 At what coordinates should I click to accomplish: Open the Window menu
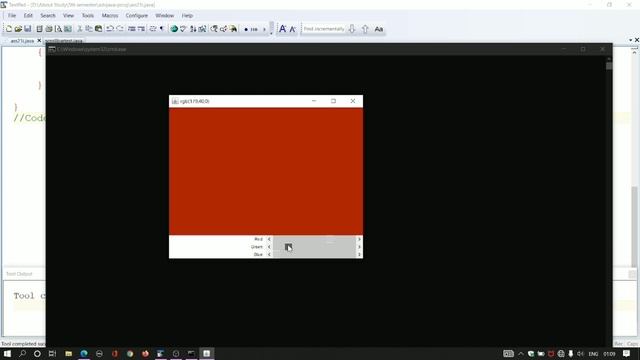click(164, 16)
